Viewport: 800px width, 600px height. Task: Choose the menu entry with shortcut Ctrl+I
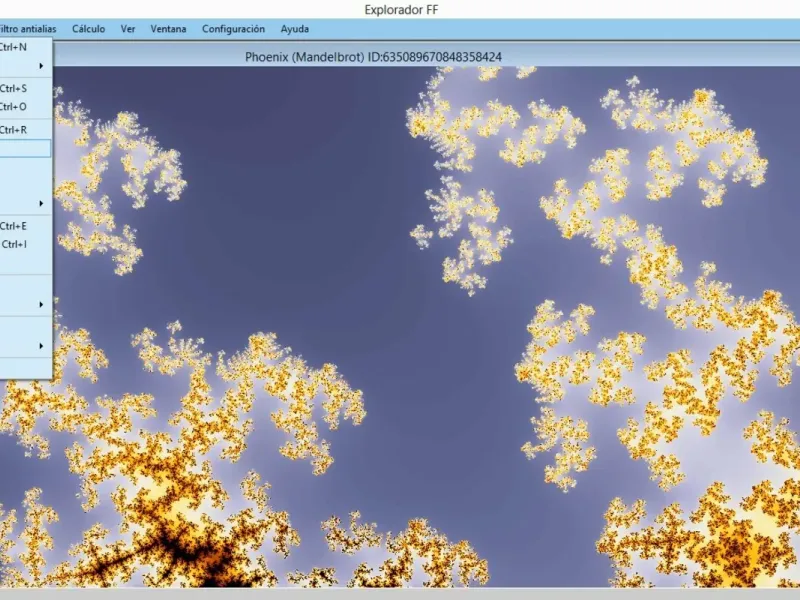[26, 244]
